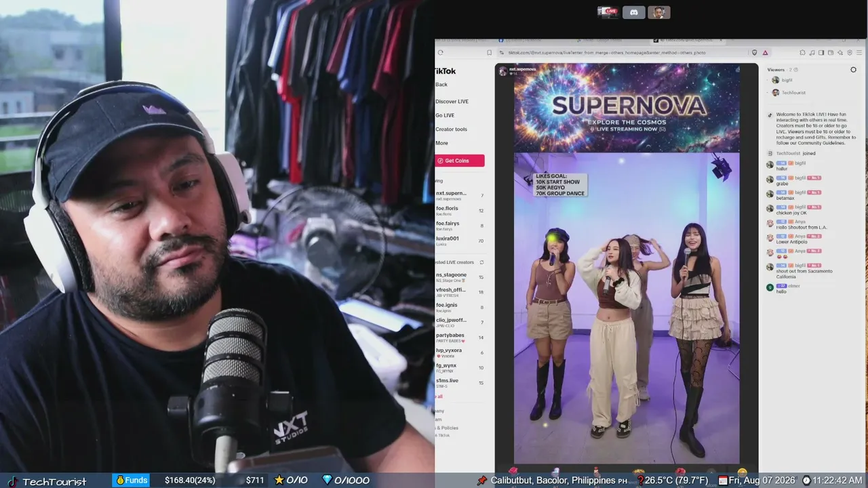
Task: Click "shout out from Sacramento California" message
Action: tap(804, 274)
